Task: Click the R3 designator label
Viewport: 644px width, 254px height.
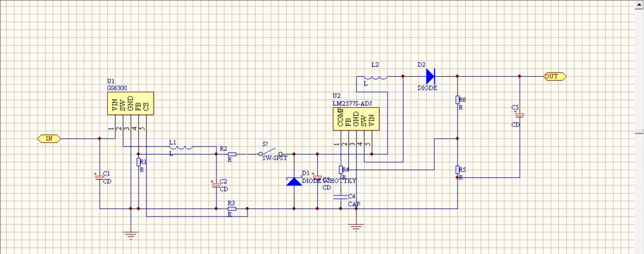Action: coord(231,203)
